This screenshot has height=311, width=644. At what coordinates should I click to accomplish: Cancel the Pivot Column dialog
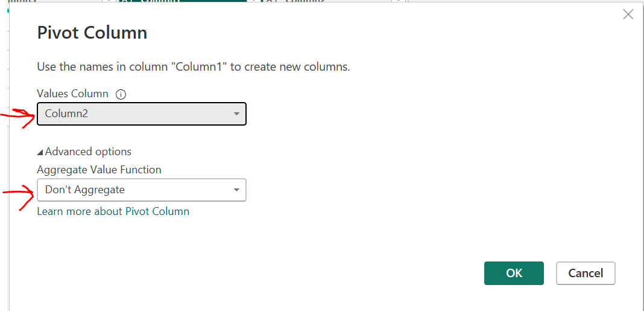(586, 273)
